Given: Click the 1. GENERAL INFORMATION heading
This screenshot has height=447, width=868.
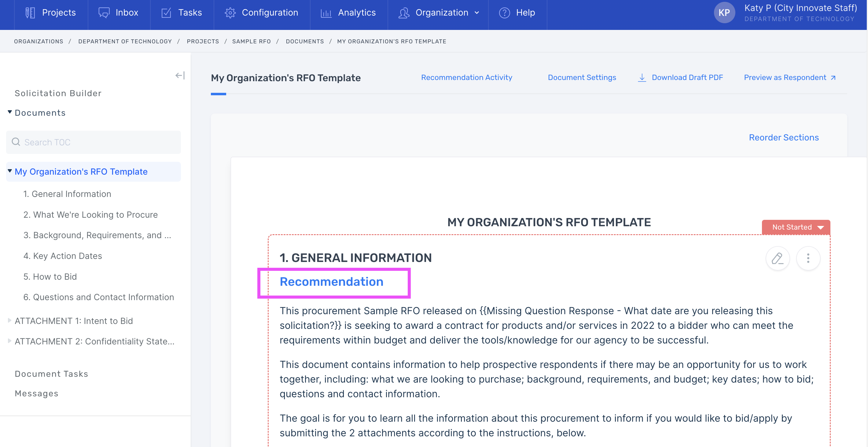Looking at the screenshot, I should click(x=355, y=258).
